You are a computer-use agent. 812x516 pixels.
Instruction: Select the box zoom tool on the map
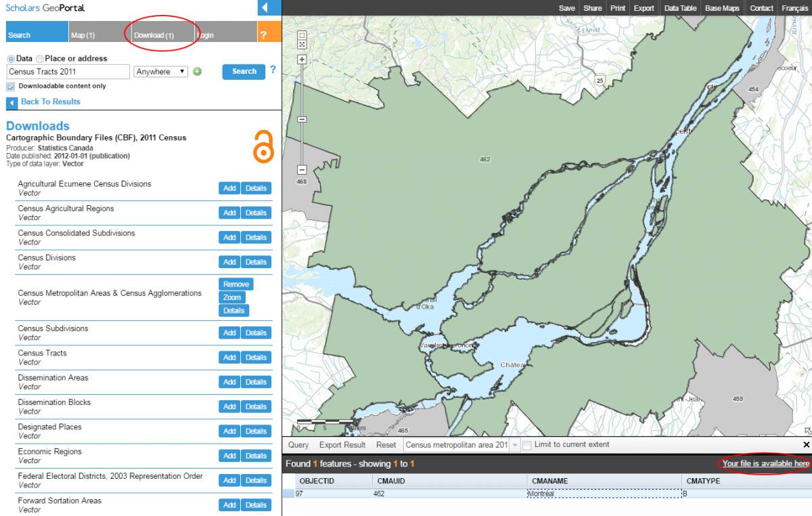302,35
